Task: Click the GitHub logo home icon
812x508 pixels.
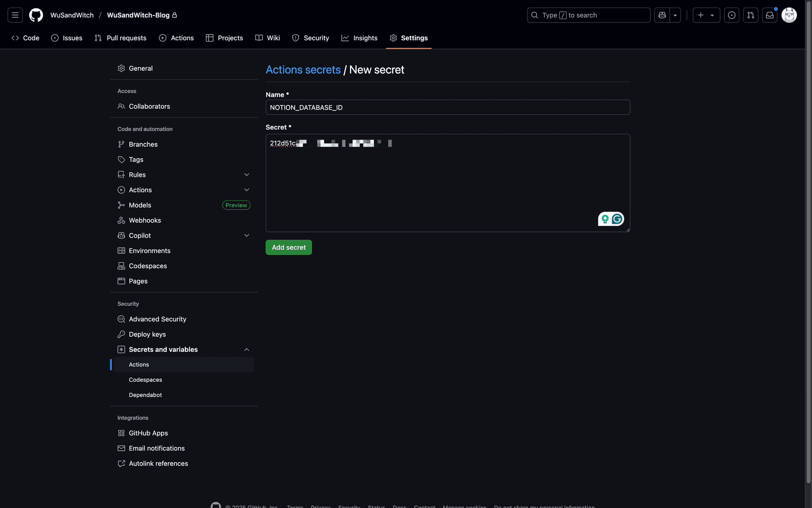Action: 36,15
